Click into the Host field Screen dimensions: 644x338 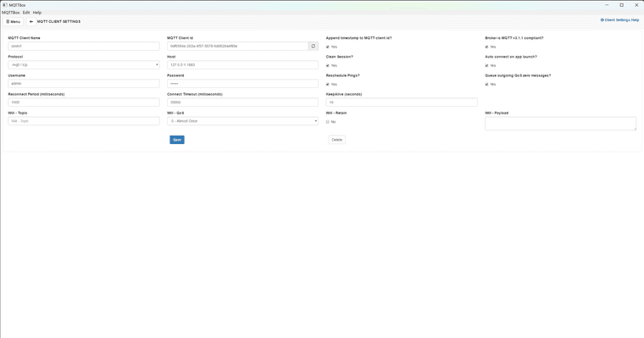click(242, 65)
